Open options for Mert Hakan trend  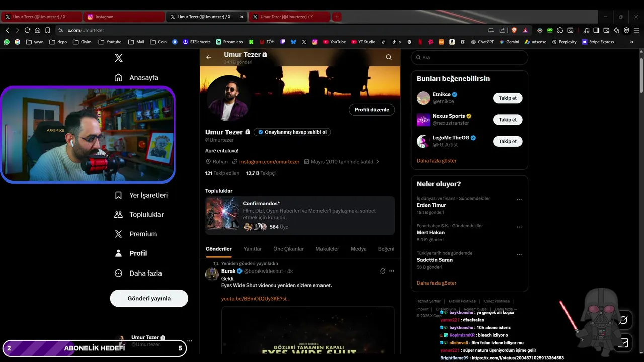tap(519, 227)
